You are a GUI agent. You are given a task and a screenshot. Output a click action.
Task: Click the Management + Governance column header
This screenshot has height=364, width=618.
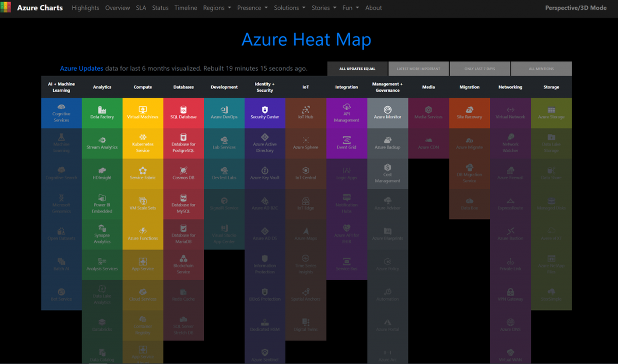coord(387,87)
